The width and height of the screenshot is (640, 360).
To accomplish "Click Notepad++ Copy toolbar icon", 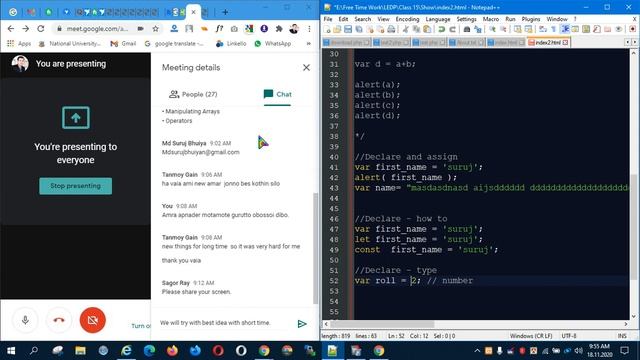I will coord(416,29).
